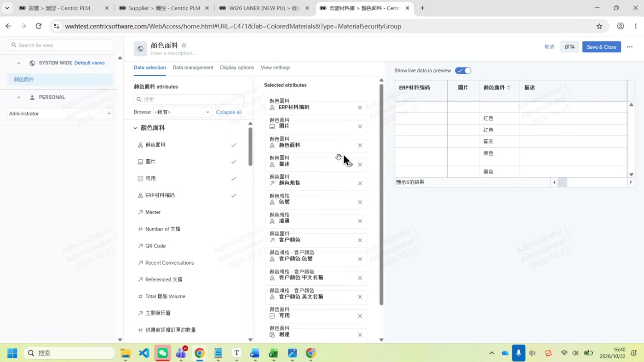Click the preview table horizontal scrollbar thumb
Viewport: 644px width, 362px height.
pyautogui.click(x=563, y=182)
